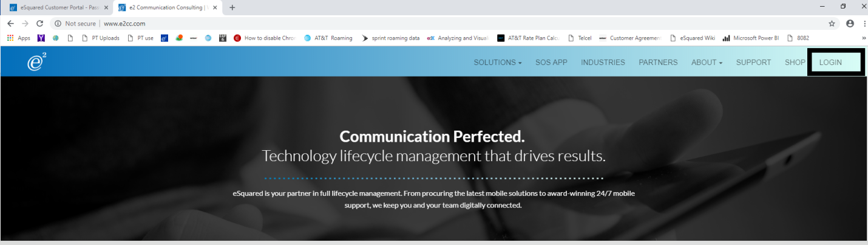The width and height of the screenshot is (868, 245).
Task: Open the SOS APP page
Action: point(551,62)
